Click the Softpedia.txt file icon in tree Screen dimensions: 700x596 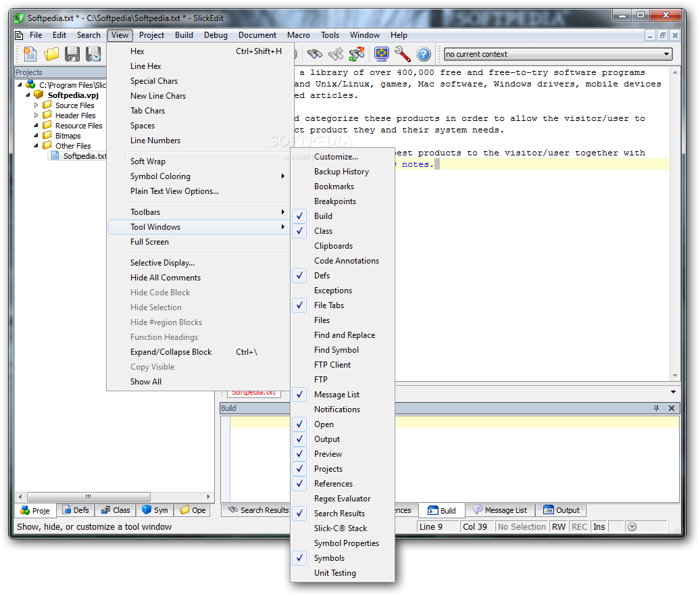[55, 155]
